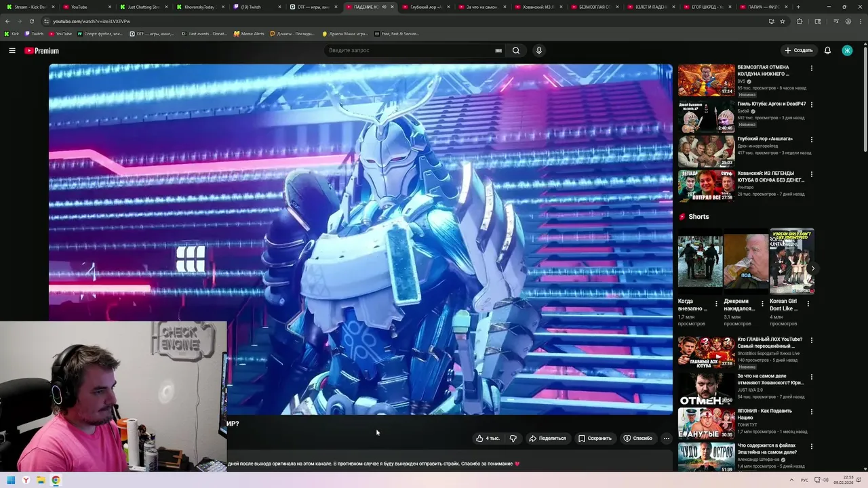Open Twitch bookmark in bookmarks bar
The height and width of the screenshot is (488, 868).
34,33
